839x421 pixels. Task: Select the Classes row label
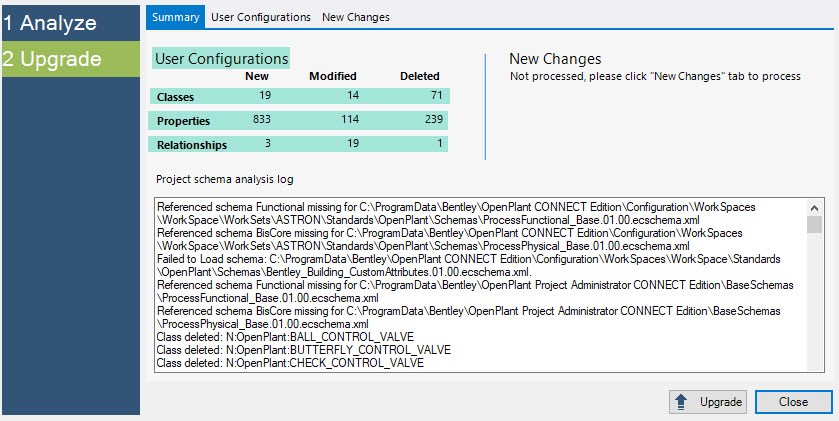[x=176, y=97]
